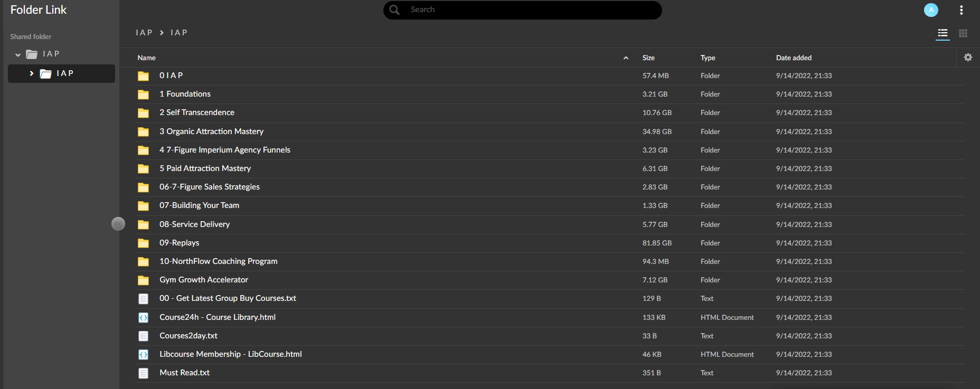Sort files by Size column
Image resolution: width=980 pixels, height=389 pixels.
(648, 58)
